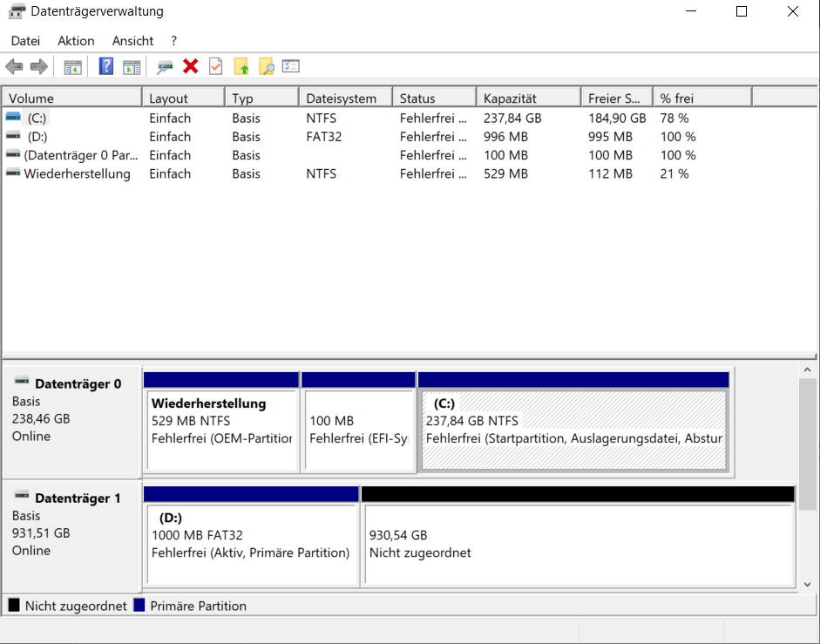820x644 pixels.
Task: Click the connect/rescan drive toolbar icon
Action: click(165, 67)
